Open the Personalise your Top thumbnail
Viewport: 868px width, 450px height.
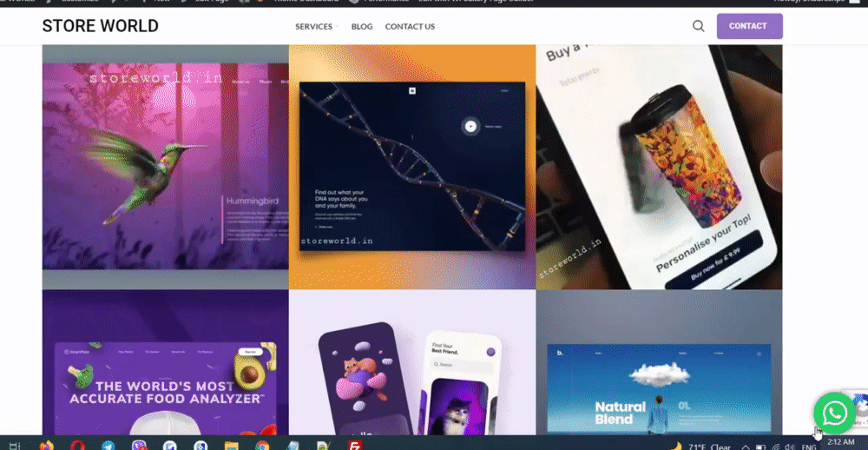point(660,167)
